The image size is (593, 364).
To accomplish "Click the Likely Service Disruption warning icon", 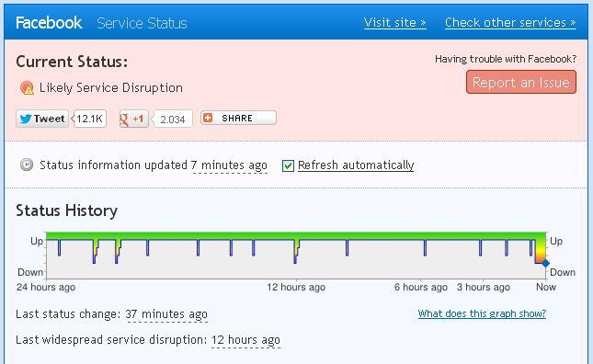I will [x=27, y=87].
